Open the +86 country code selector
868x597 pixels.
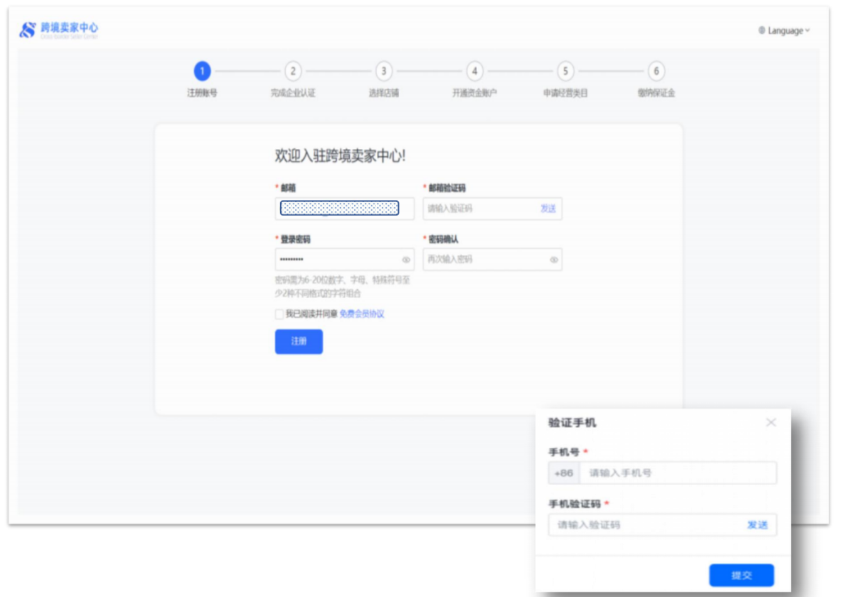(564, 473)
